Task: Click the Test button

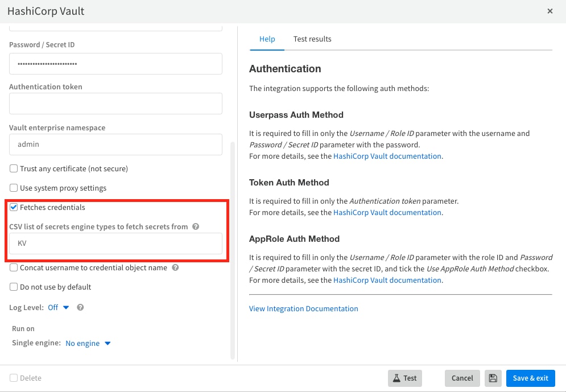Action: 404,378
